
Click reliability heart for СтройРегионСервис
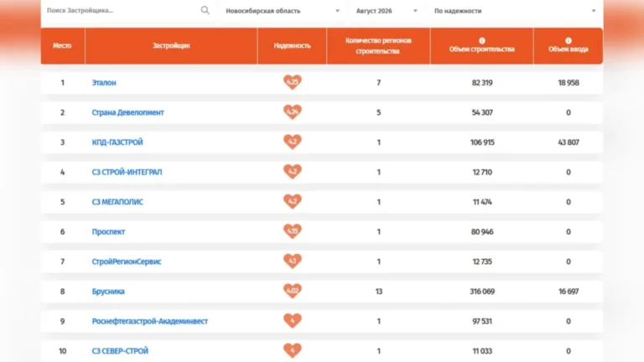293,261
